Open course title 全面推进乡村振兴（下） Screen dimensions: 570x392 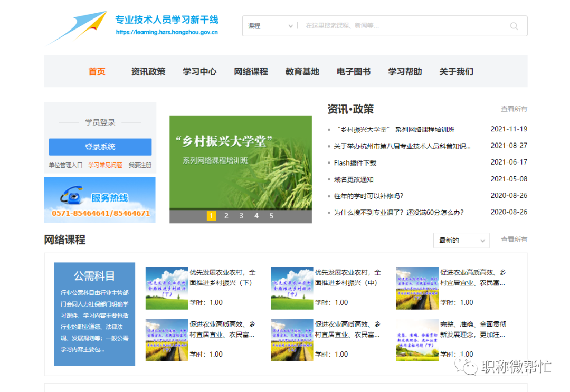click(x=223, y=278)
